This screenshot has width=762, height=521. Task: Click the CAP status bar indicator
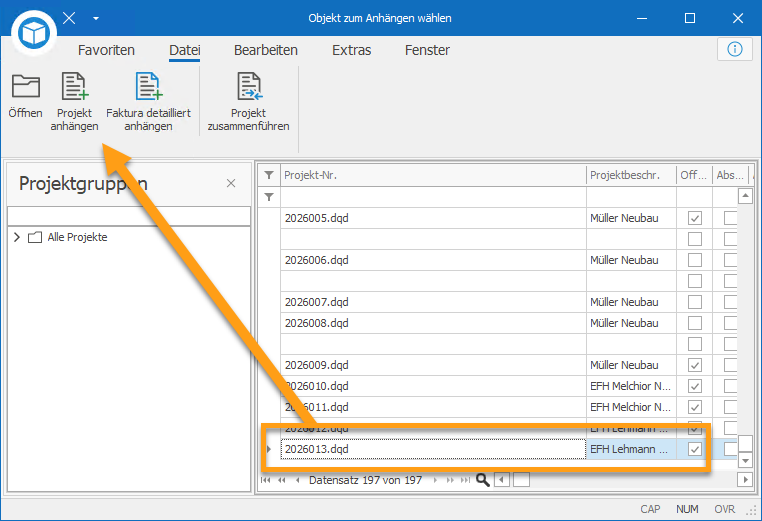coord(650,509)
